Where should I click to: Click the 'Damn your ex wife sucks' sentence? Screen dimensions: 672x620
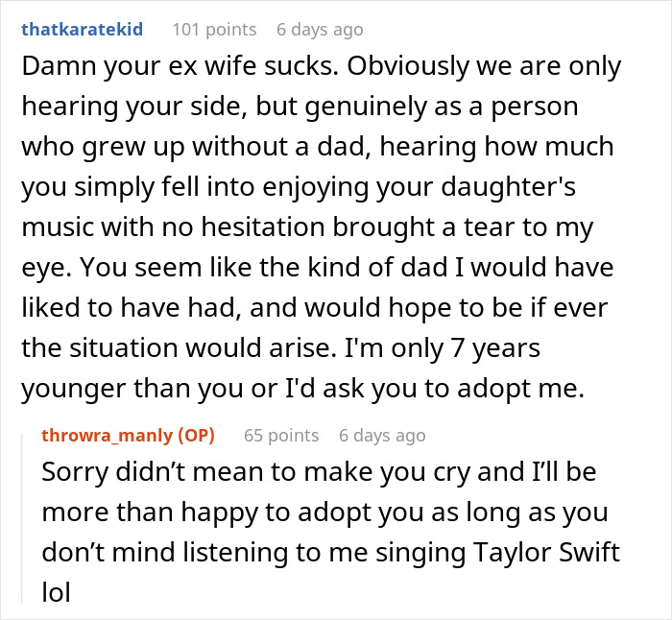[x=180, y=66]
